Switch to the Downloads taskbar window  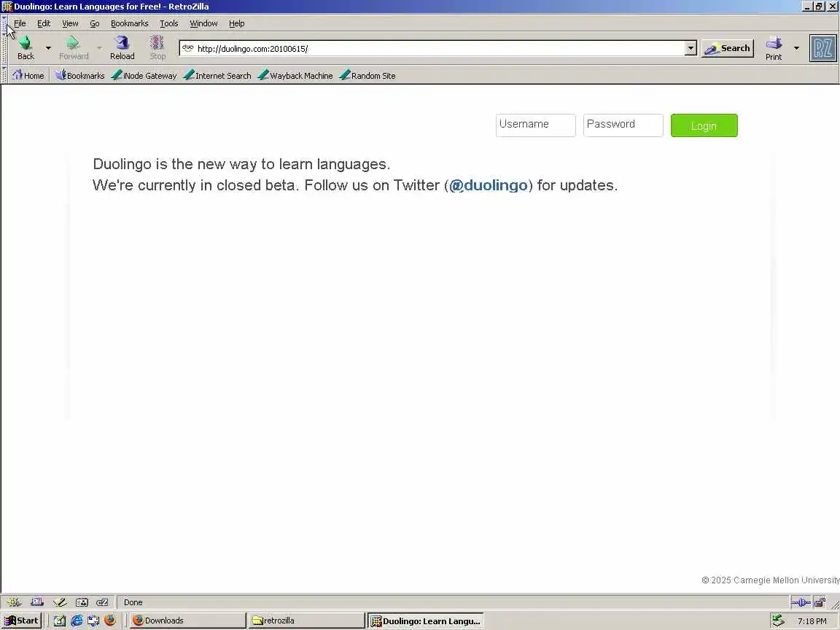pyautogui.click(x=187, y=621)
